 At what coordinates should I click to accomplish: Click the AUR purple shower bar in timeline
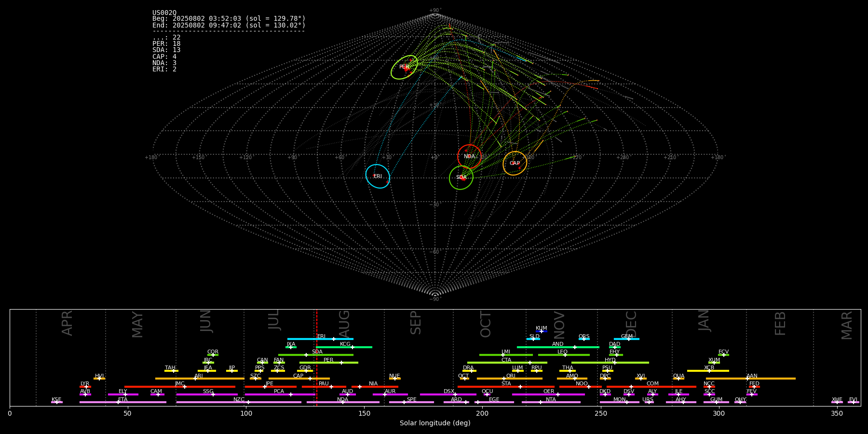[x=390, y=394]
